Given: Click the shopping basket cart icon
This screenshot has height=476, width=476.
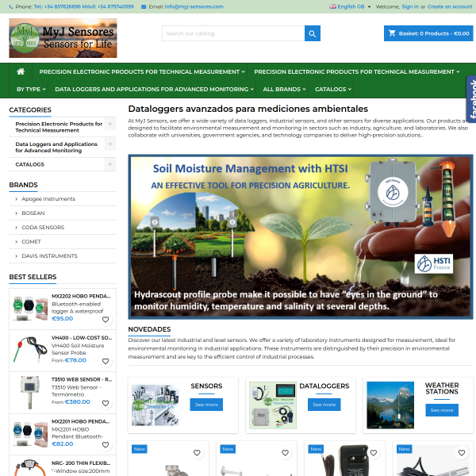Looking at the screenshot, I should [392, 33].
